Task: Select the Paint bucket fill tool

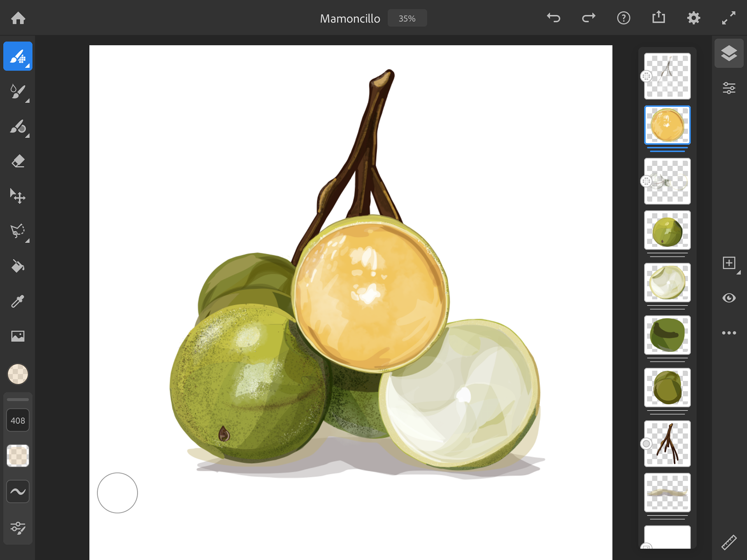Action: 18,266
